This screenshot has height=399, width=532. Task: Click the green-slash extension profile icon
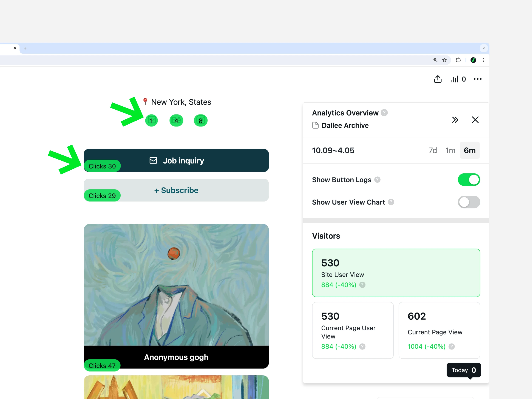(473, 60)
